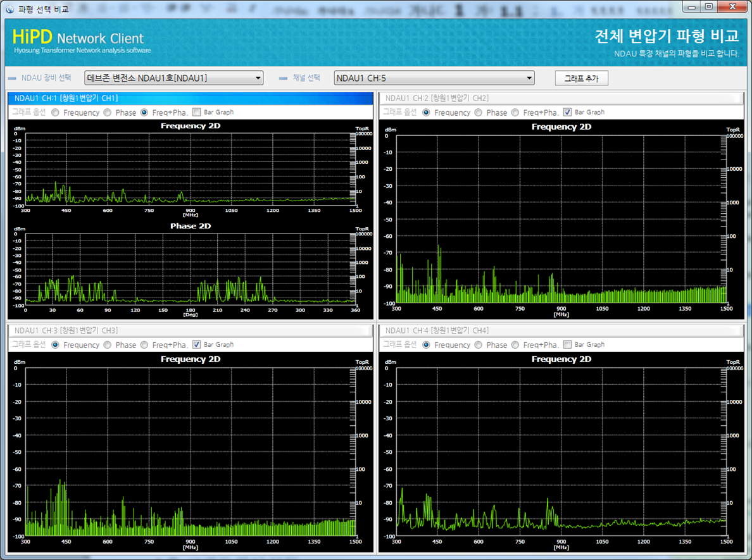Enable Bar Graph checkbox in CH:4 panel
The width and height of the screenshot is (752, 560).
pyautogui.click(x=567, y=344)
